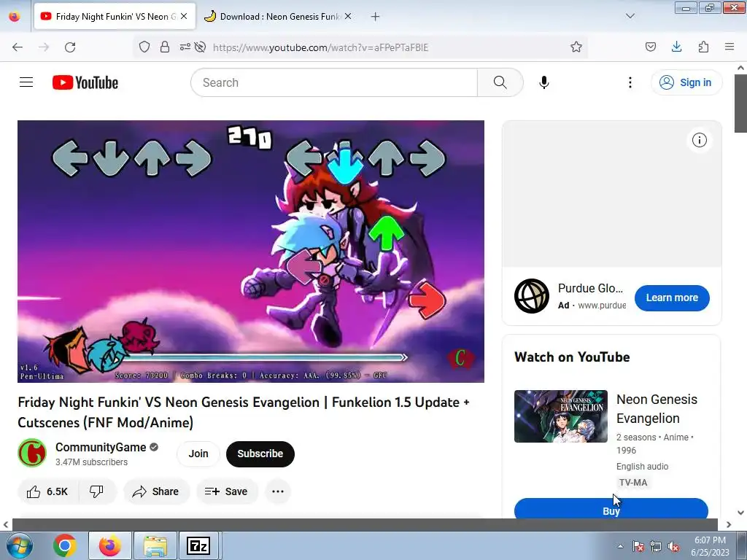Close the Download Neon Genesis tab
Image resolution: width=747 pixels, height=560 pixels.
(x=348, y=16)
